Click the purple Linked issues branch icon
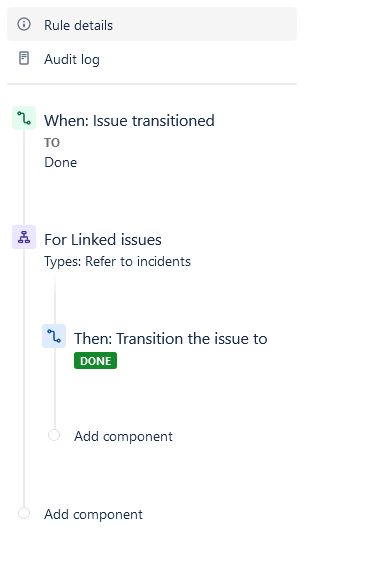Image resolution: width=368 pixels, height=573 pixels. coord(24,237)
